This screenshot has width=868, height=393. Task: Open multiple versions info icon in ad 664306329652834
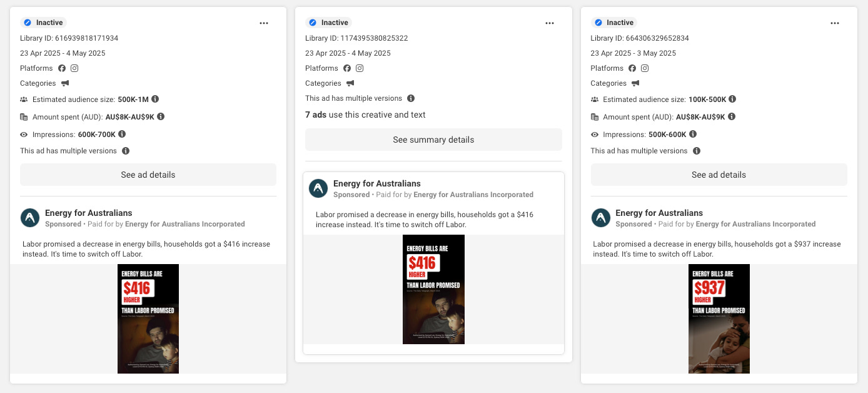point(697,151)
